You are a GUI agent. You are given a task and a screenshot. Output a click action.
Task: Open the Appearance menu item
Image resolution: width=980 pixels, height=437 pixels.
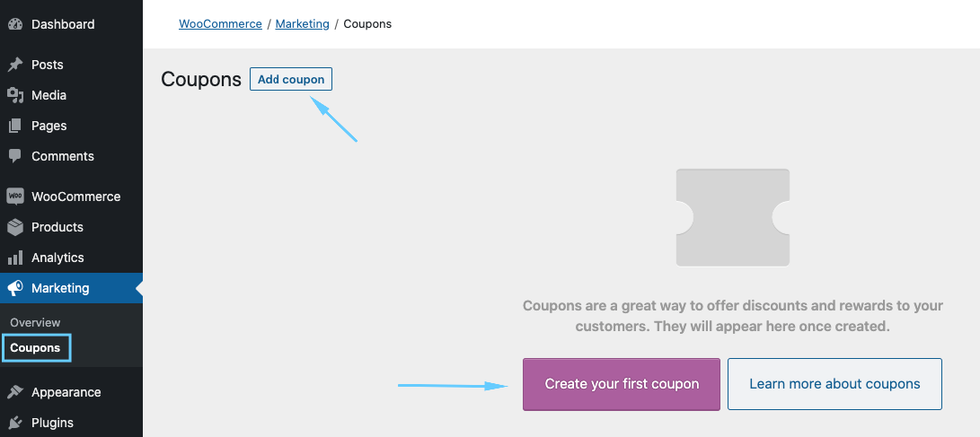(x=66, y=392)
